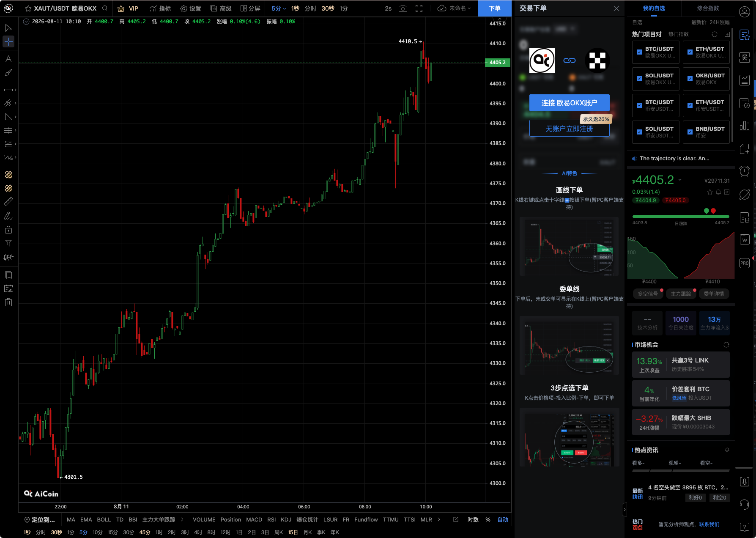Open the 画线下单 feature thumbnail

(x=569, y=247)
